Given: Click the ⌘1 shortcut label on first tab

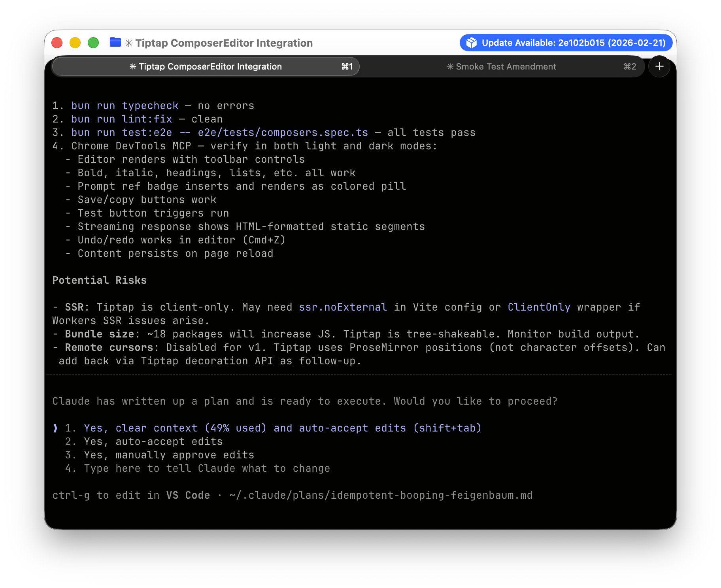Looking at the screenshot, I should click(347, 66).
